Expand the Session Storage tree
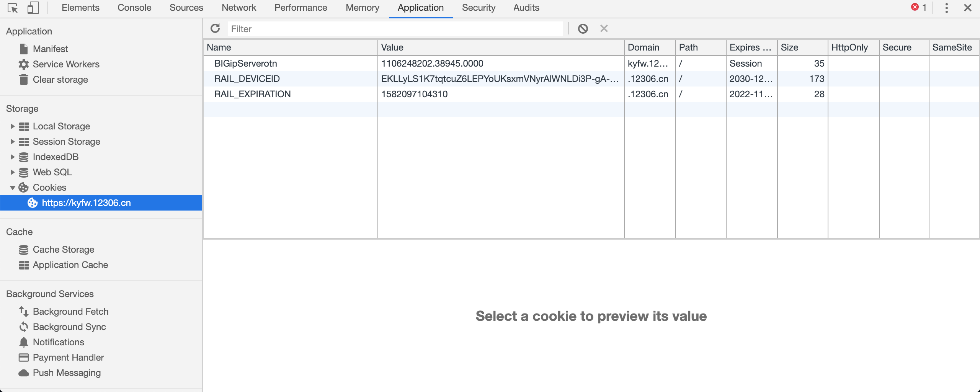 [12, 142]
